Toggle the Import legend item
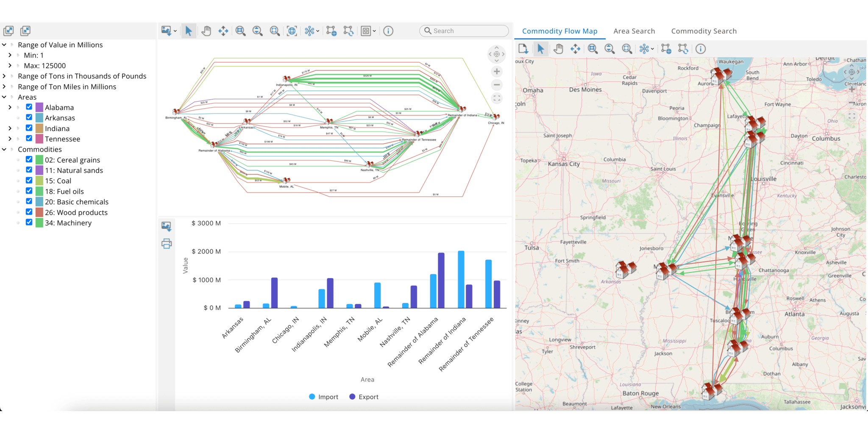Screen dimensions: 868x434 324,397
